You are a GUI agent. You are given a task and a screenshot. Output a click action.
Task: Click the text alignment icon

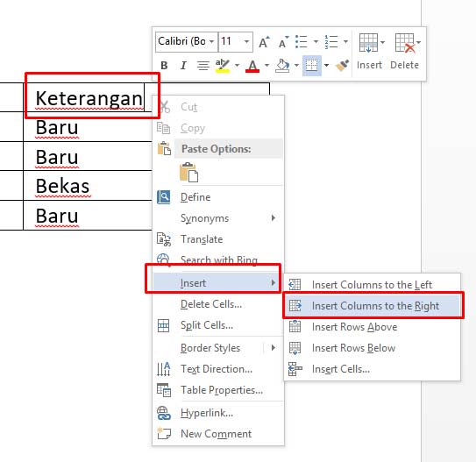(x=202, y=66)
